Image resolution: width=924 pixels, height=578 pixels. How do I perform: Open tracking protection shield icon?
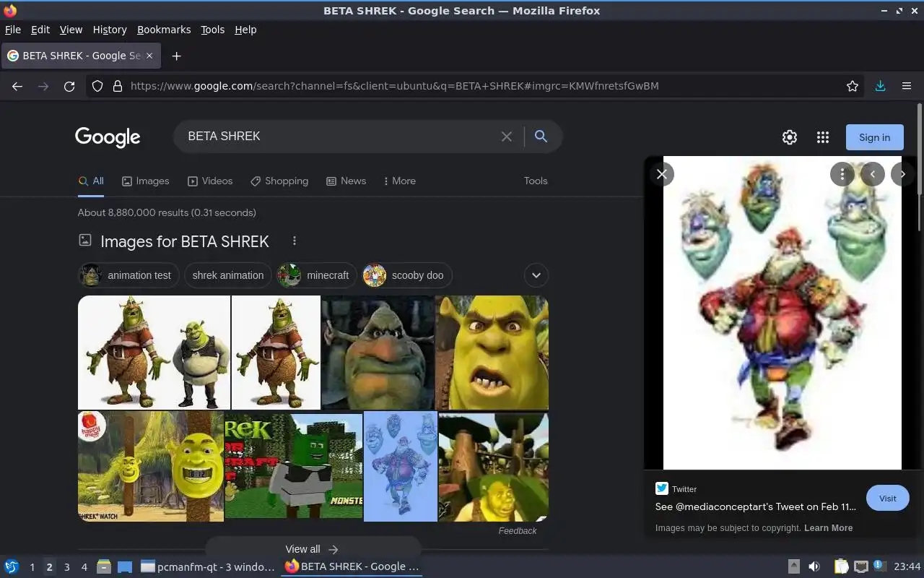pos(97,86)
